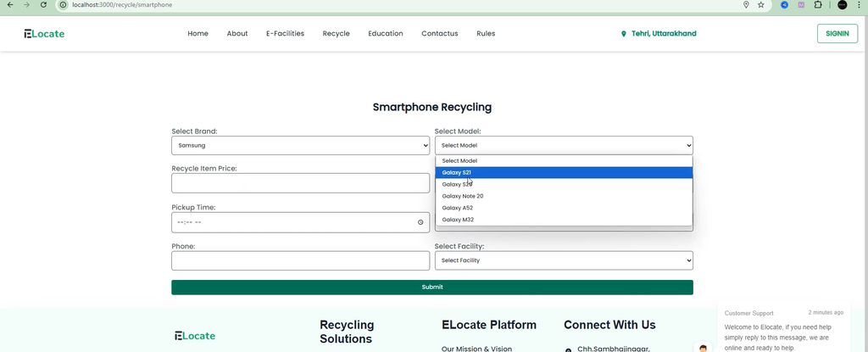The width and height of the screenshot is (868, 352).
Task: Choose Galaxy S21 from model list
Action: 564,172
